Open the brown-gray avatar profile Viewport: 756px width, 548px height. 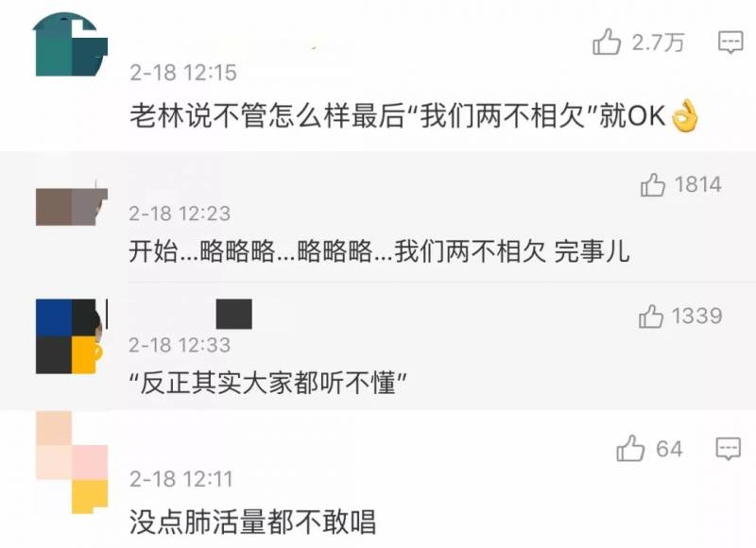[x=72, y=207]
